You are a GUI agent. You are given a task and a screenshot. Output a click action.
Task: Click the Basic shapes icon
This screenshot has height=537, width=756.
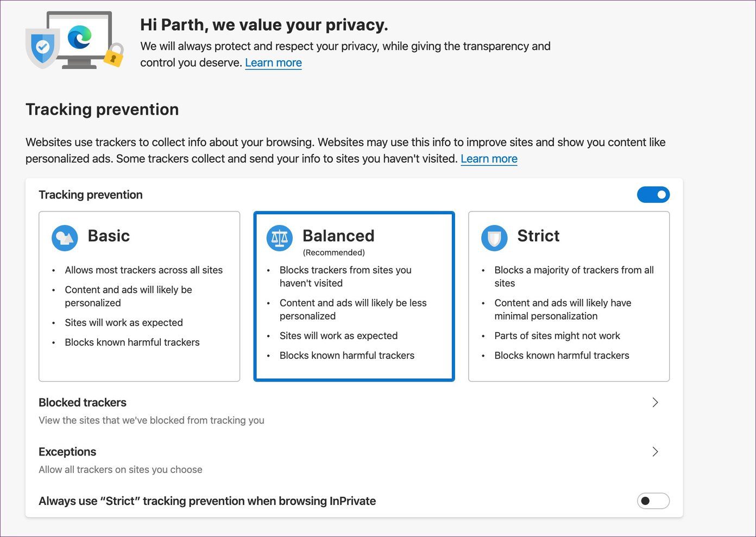tap(65, 238)
